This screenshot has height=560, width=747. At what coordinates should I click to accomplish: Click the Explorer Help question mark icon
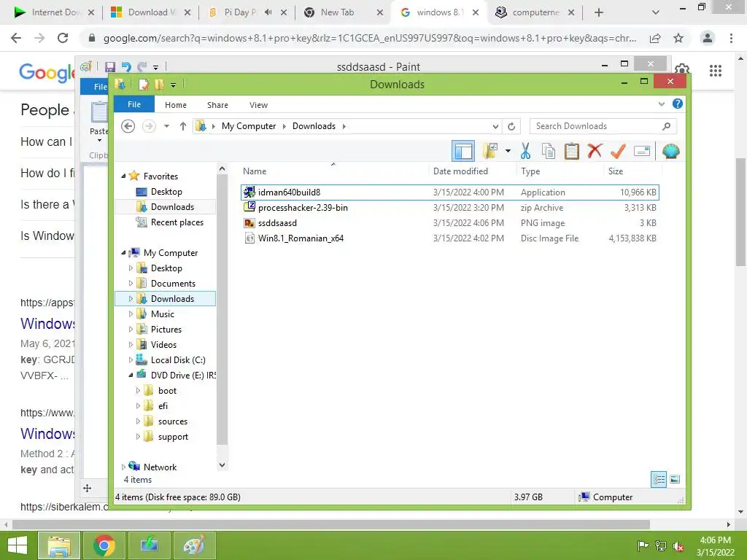click(678, 104)
